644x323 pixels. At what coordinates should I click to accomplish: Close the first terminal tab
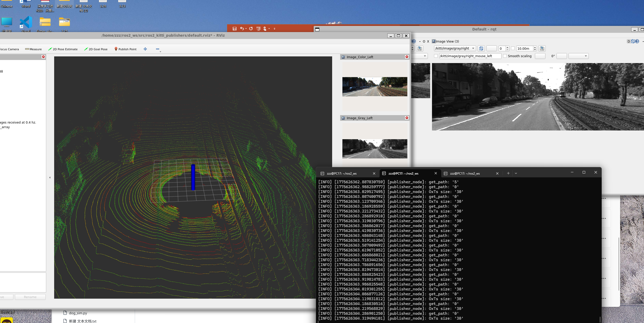pyautogui.click(x=374, y=174)
